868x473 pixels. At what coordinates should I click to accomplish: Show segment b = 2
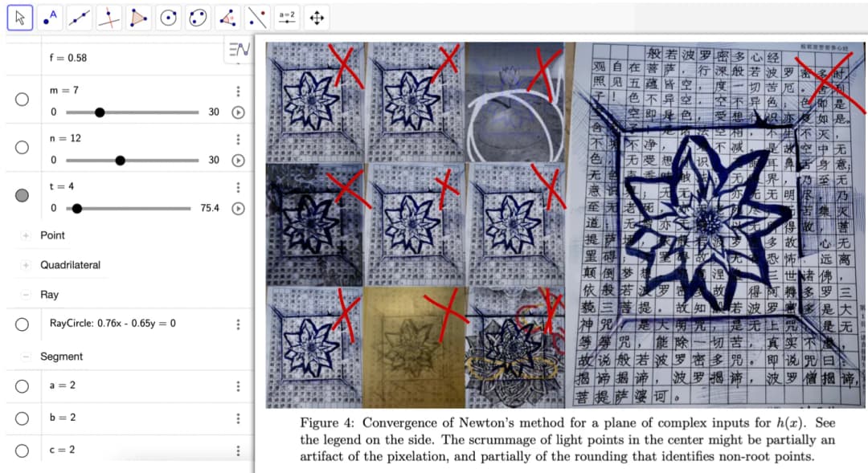tap(23, 418)
